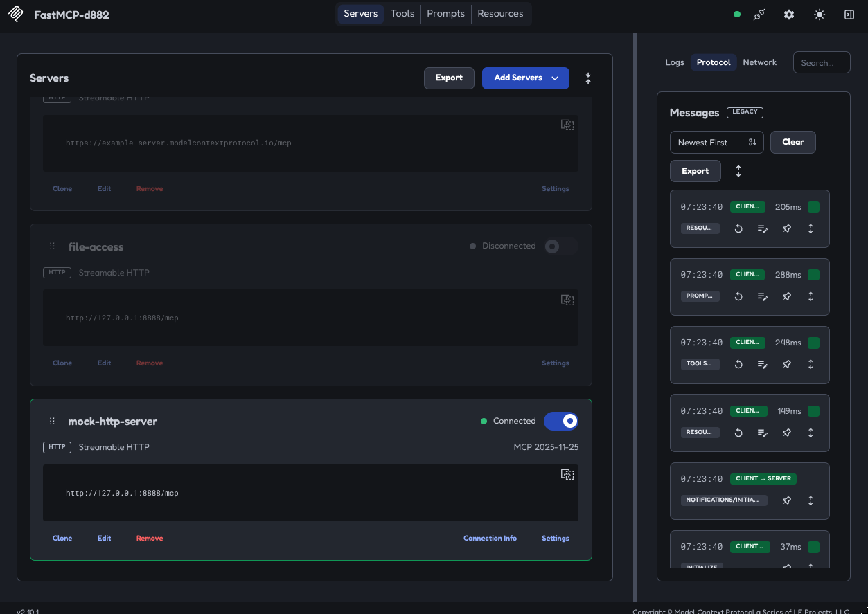Expand the 248ms message details
This screenshot has height=614, width=868.
(x=811, y=364)
